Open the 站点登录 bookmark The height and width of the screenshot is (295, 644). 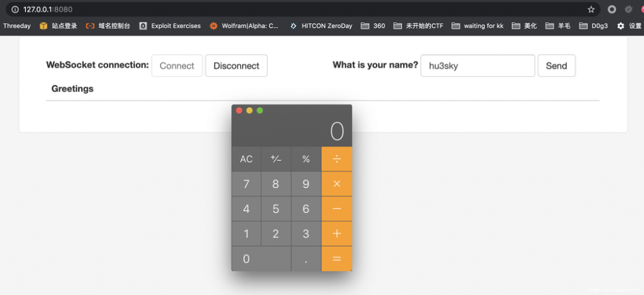coord(59,26)
